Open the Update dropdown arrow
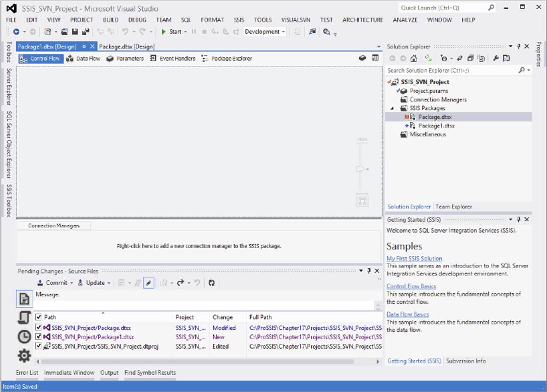Viewport: 547px width, 392px height. [109, 283]
